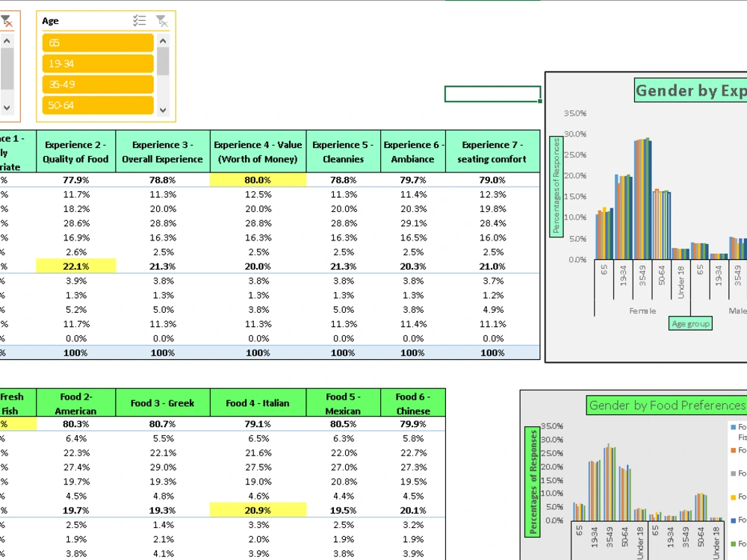
Task: Select the 50-64 age slicer item
Action: (98, 105)
